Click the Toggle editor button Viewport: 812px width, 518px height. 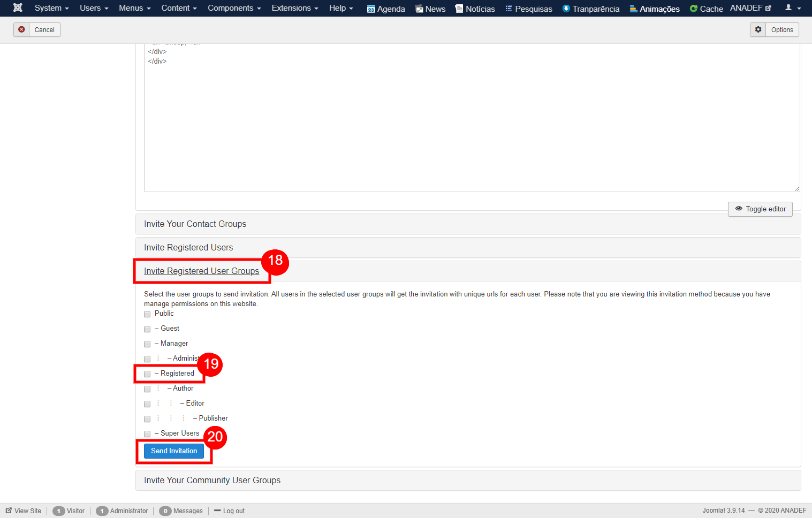click(x=760, y=209)
